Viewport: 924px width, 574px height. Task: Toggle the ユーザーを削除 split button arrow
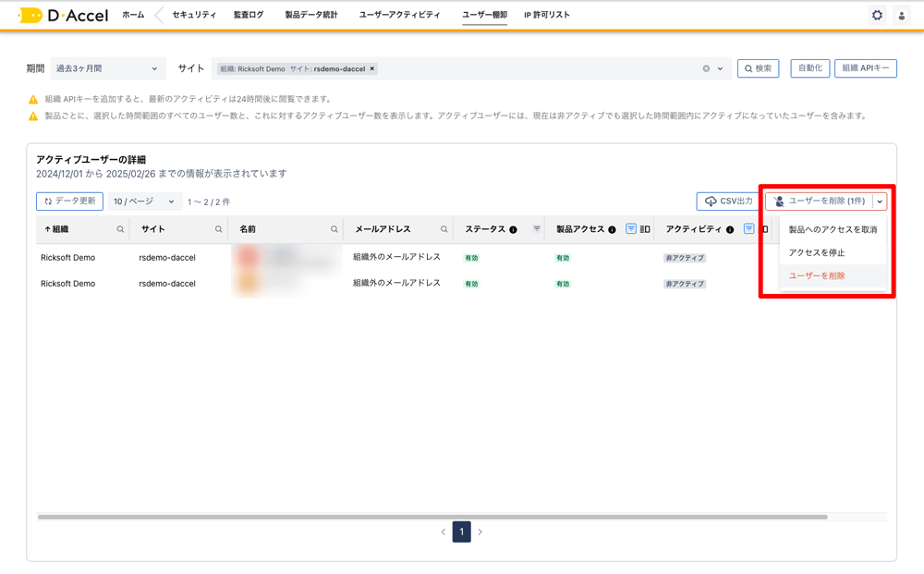coord(880,202)
